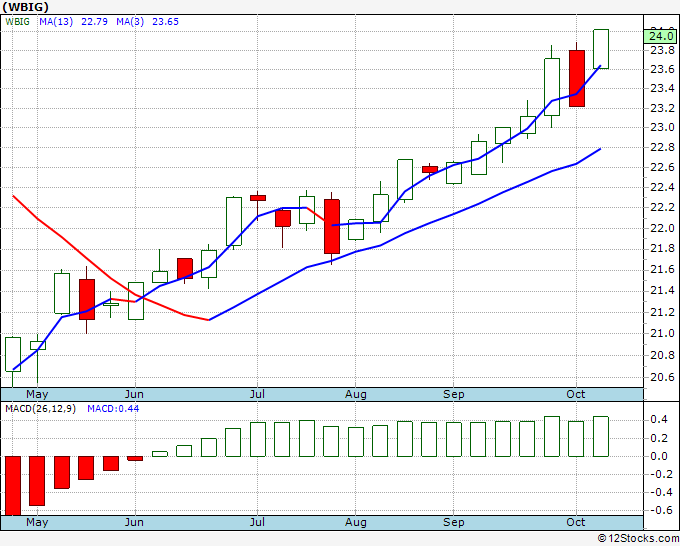Click Jun on the bottom MACD time axis
680x546 pixels.
[x=134, y=522]
